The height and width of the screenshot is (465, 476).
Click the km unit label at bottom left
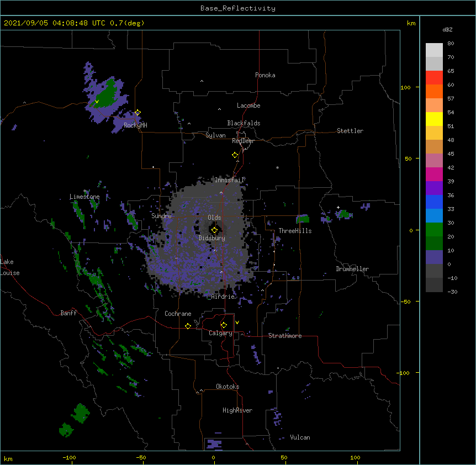click(x=8, y=459)
